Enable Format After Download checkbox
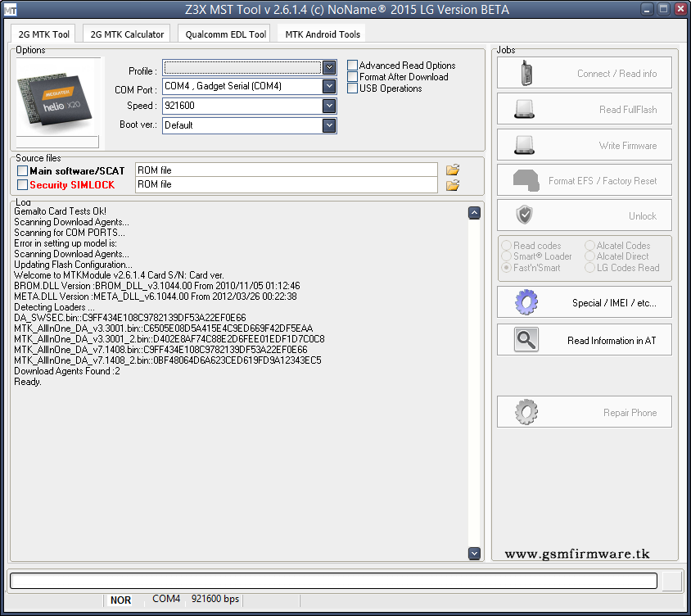Image resolution: width=691 pixels, height=616 pixels. 352,77
